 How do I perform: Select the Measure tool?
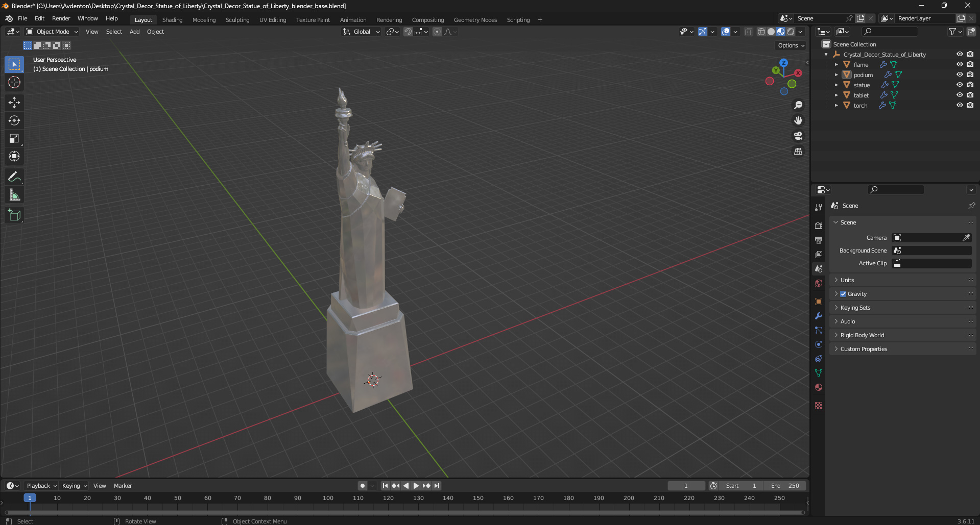[14, 195]
